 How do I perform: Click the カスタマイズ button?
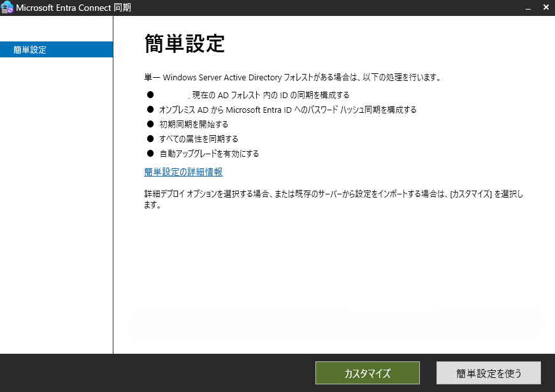point(367,373)
